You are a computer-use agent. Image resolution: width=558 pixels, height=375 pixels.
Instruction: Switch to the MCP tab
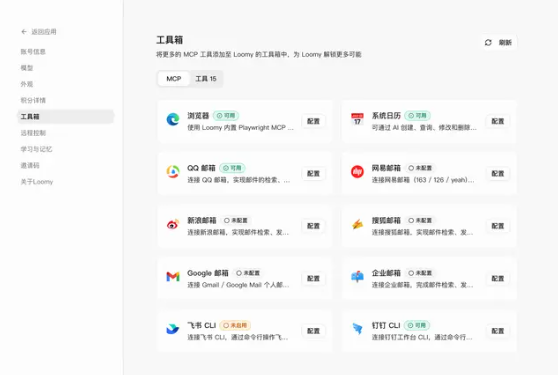pyautogui.click(x=174, y=79)
